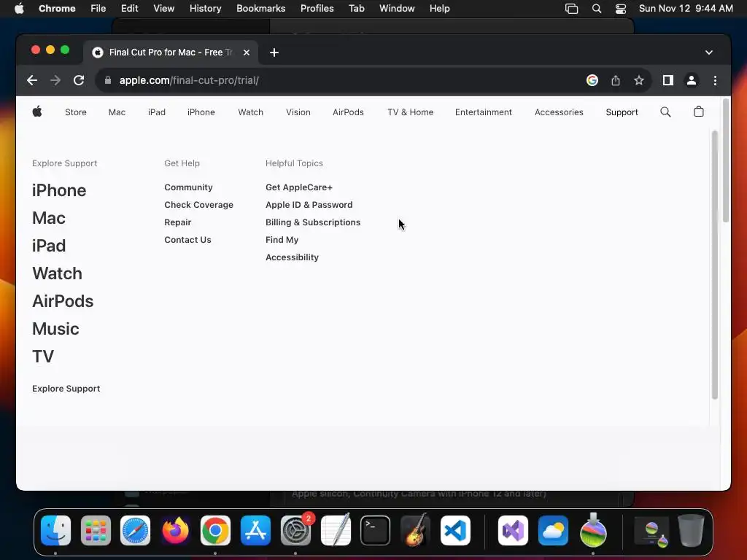Image resolution: width=747 pixels, height=560 pixels.
Task: Open TextEdit from the Dock
Action: [336, 531]
